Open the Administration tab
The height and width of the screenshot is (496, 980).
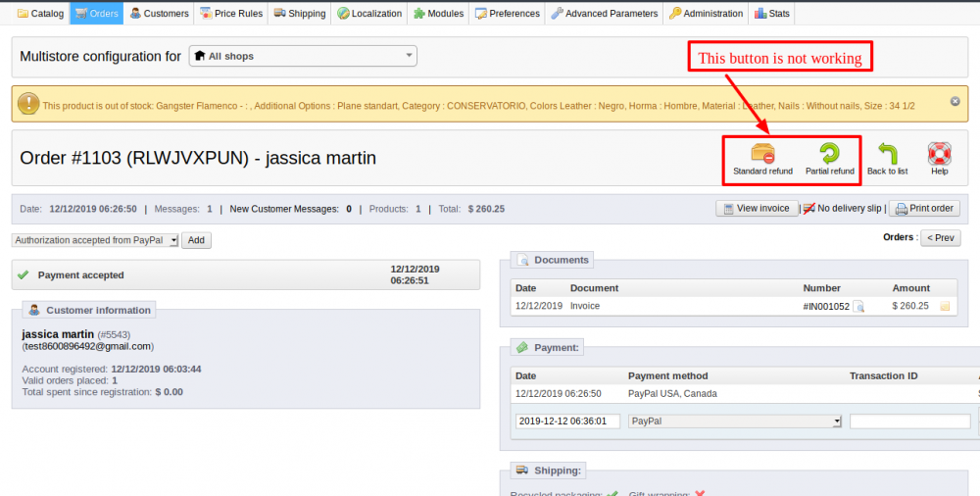(x=706, y=13)
